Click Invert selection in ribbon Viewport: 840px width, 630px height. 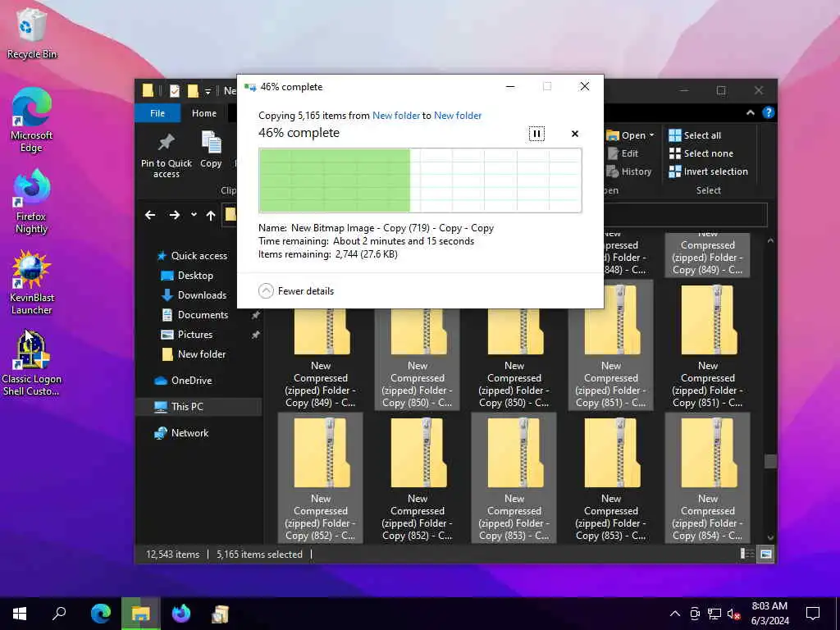coord(708,171)
